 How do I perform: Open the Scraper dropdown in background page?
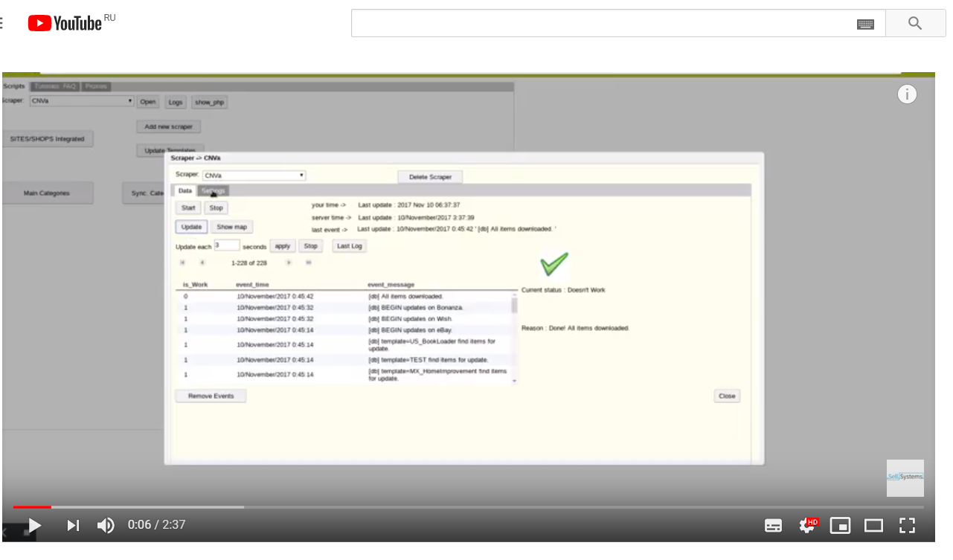[82, 101]
